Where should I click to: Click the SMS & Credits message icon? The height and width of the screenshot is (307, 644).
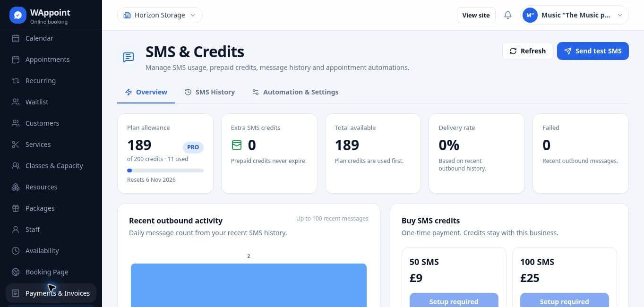(x=129, y=57)
